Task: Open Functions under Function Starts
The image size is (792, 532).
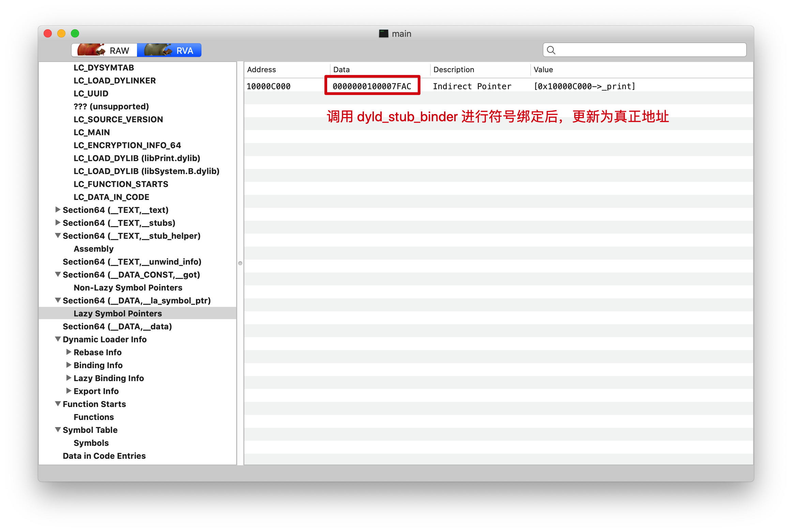Action: click(x=94, y=417)
